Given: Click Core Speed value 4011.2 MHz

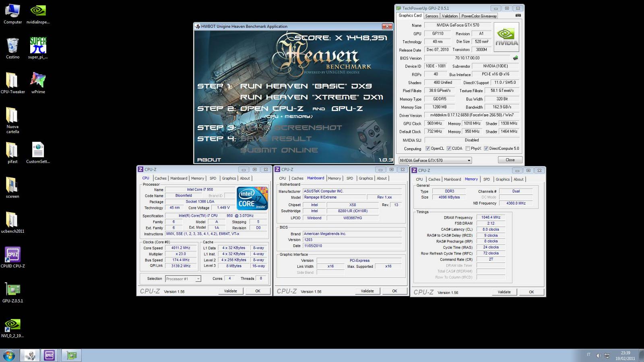Looking at the screenshot, I should [181, 248].
